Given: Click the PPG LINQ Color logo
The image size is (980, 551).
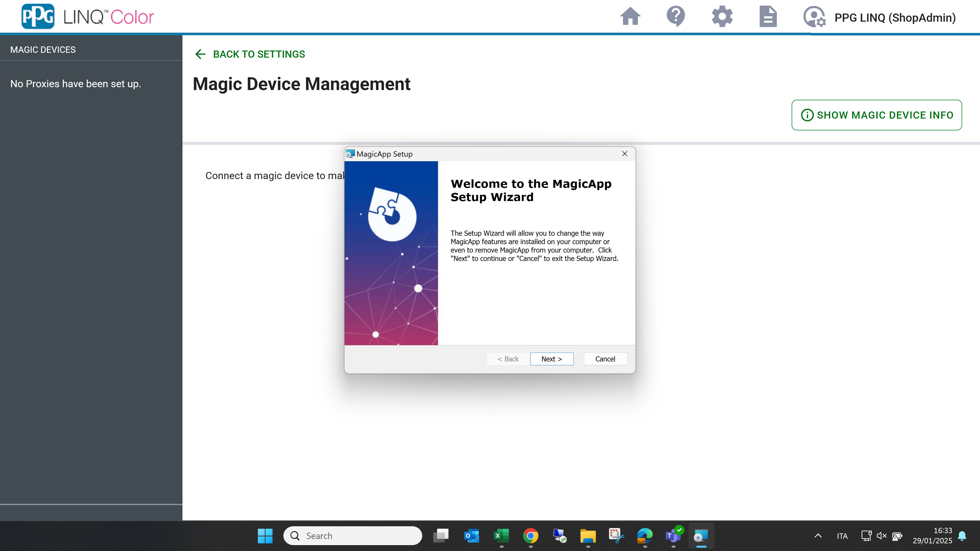Looking at the screenshot, I should click(x=88, y=17).
